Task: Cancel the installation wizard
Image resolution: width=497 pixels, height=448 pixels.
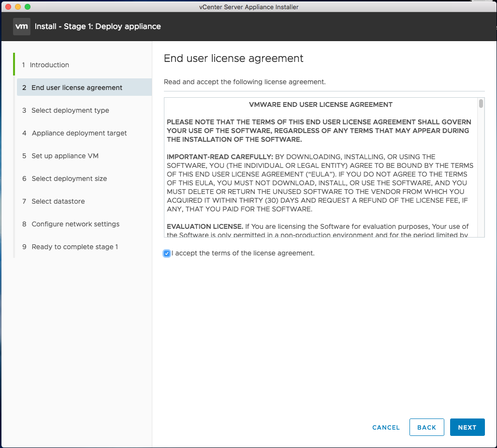Action: (x=386, y=427)
